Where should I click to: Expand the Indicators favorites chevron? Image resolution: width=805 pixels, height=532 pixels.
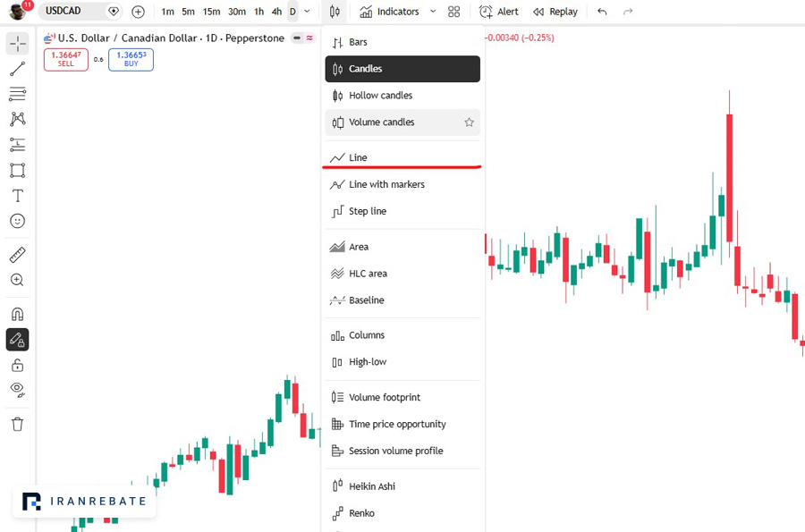[433, 12]
